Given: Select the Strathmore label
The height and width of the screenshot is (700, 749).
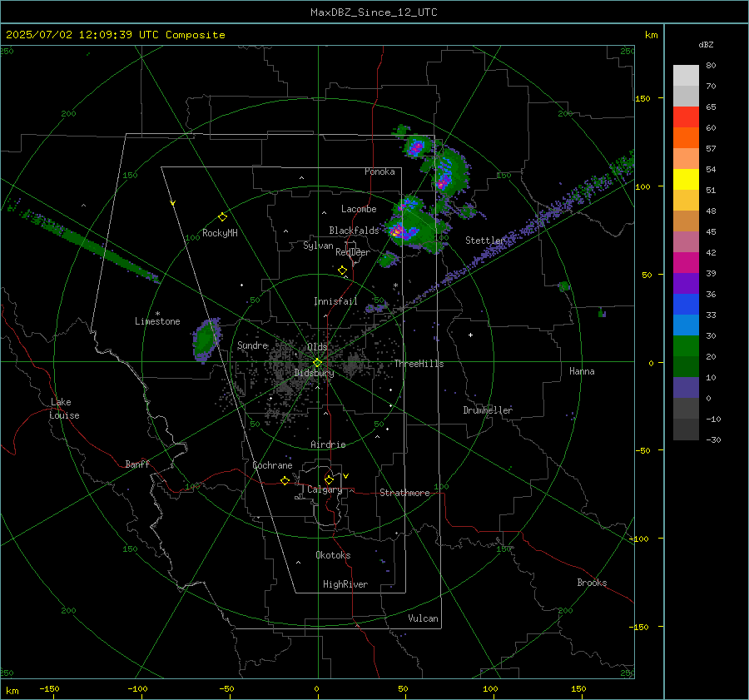Looking at the screenshot, I should (404, 493).
